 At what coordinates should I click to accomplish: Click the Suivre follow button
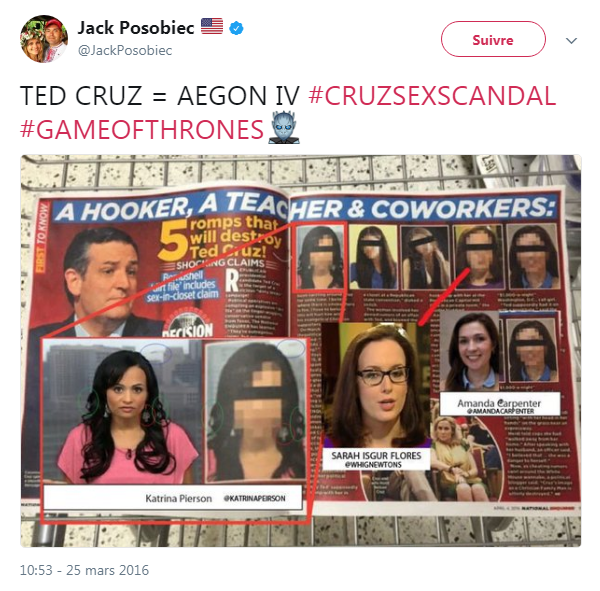coord(493,39)
